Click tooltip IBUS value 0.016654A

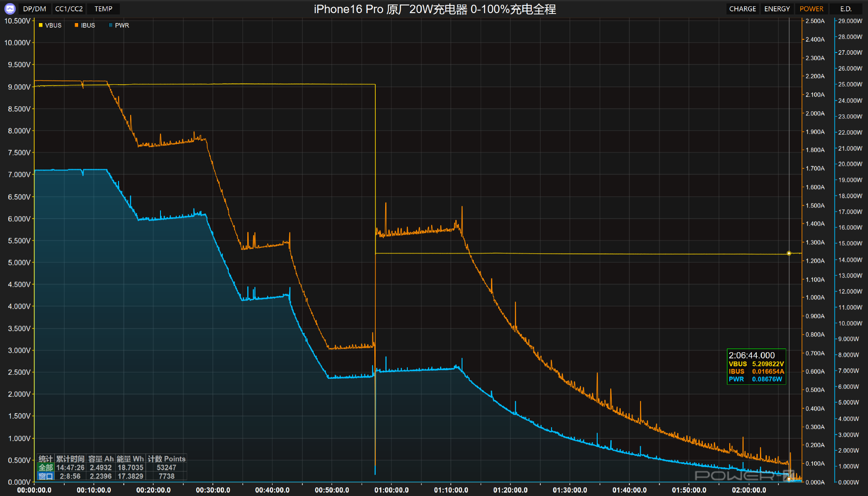point(768,372)
